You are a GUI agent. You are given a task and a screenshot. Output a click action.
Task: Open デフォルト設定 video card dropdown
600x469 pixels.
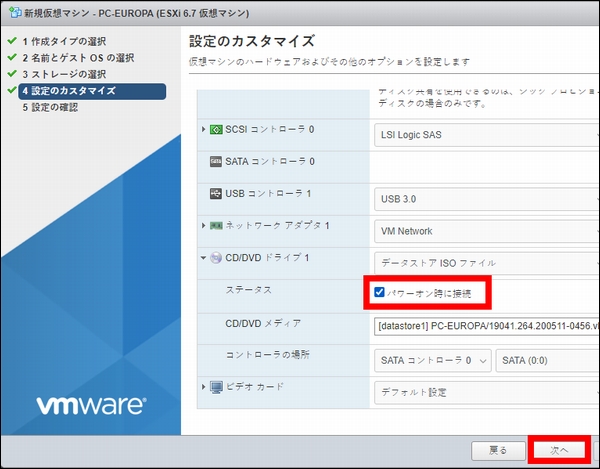coord(487,392)
